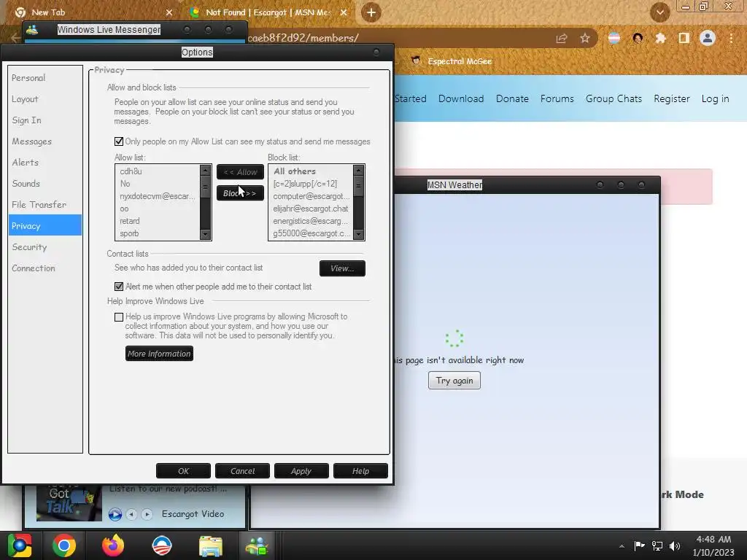The image size is (747, 560).
Task: Click the More Information button
Action: click(x=159, y=354)
